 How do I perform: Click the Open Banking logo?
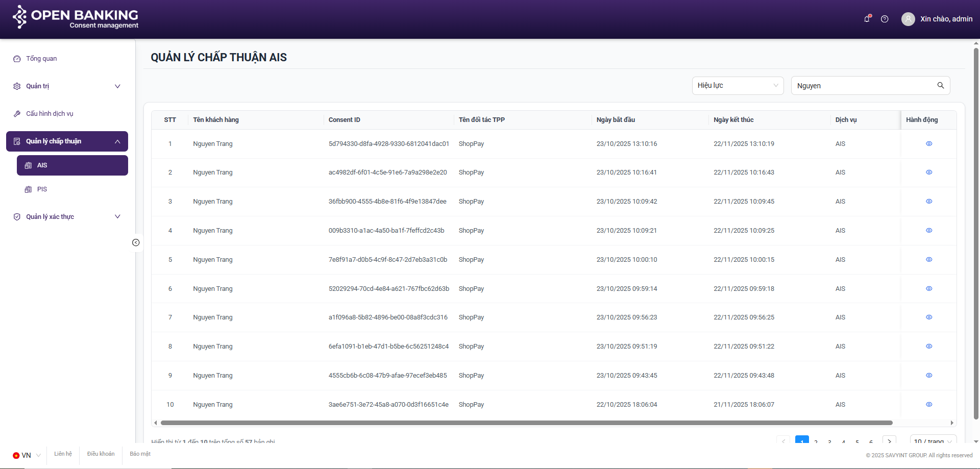pos(76,17)
